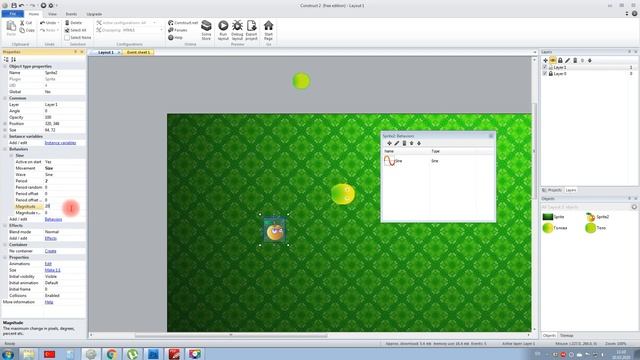Click move down arrow in Behaviors dialog
This screenshot has height=360, width=640.
pos(419,143)
